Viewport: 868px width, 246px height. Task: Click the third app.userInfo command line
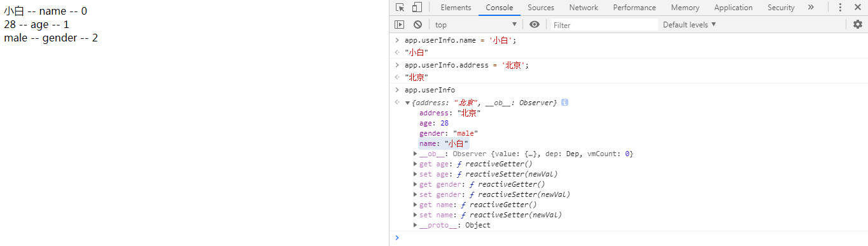click(430, 90)
